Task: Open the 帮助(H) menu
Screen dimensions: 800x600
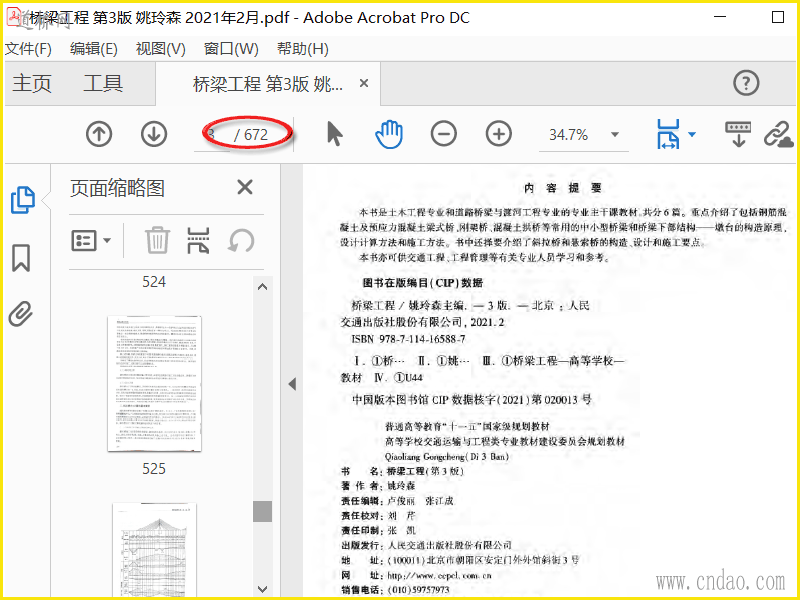Action: coord(303,49)
